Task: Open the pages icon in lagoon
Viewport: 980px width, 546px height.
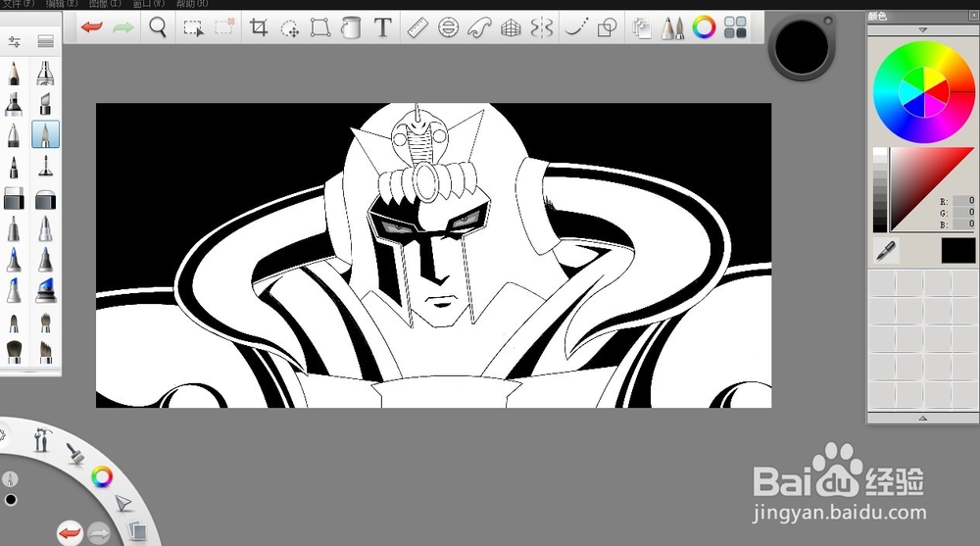Action: [x=137, y=531]
